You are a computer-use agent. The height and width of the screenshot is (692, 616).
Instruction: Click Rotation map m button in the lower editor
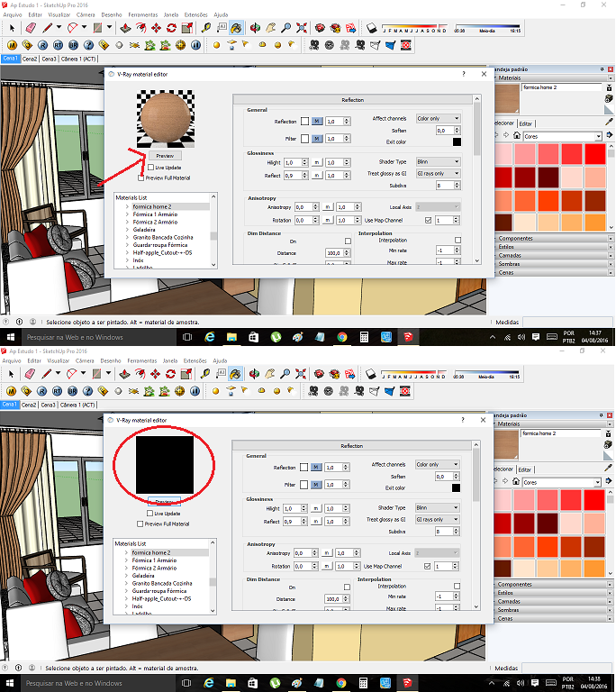point(327,566)
